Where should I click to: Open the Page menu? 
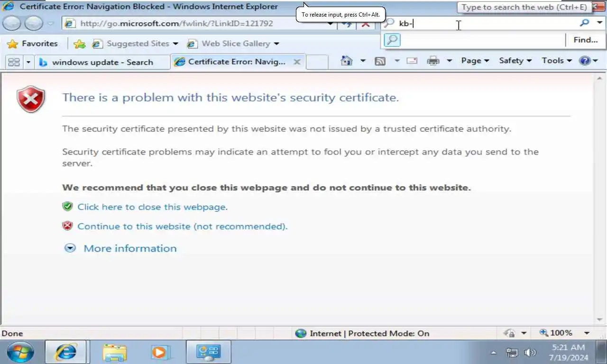[x=475, y=61]
